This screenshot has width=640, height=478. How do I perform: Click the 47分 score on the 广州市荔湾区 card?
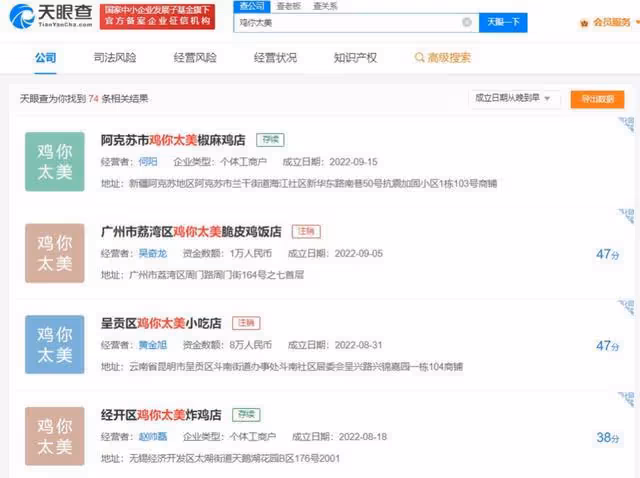pyautogui.click(x=607, y=254)
